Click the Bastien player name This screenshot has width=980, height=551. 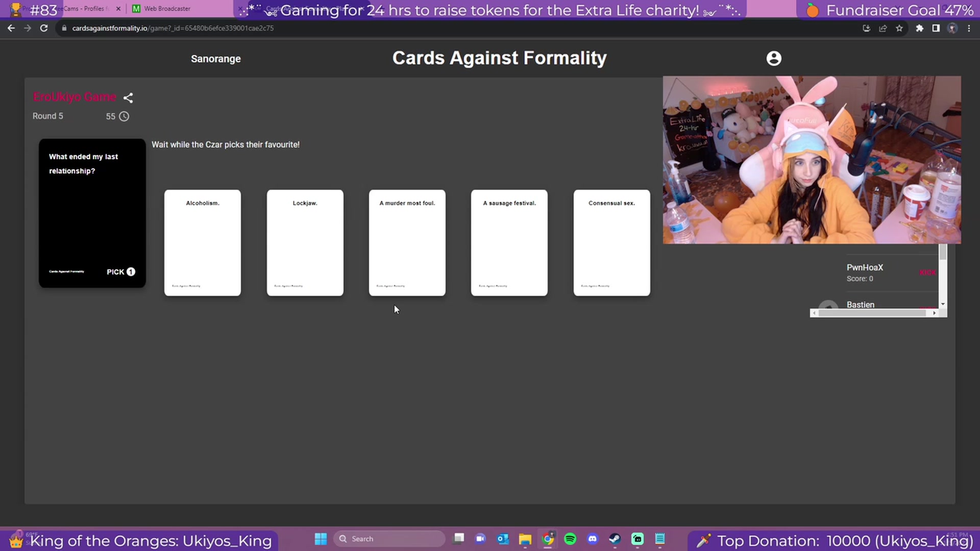pyautogui.click(x=861, y=305)
